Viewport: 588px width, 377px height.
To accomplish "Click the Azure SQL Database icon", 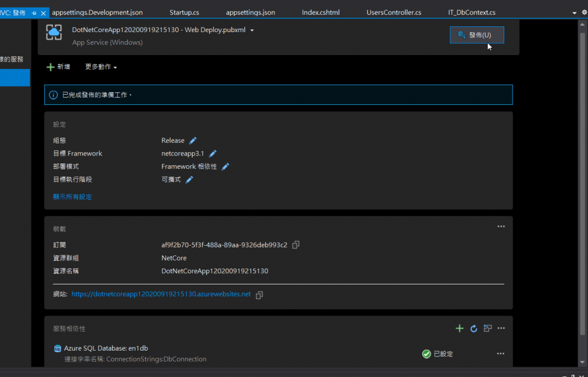I will pos(57,348).
